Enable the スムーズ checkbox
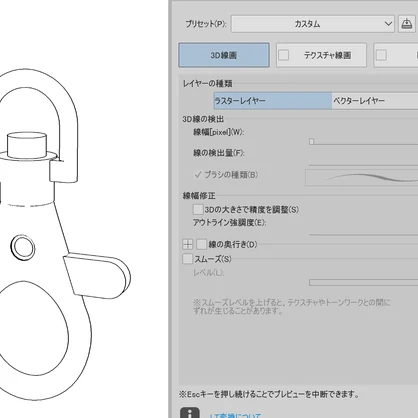Viewport: 418px width, 418px height. 187,259
